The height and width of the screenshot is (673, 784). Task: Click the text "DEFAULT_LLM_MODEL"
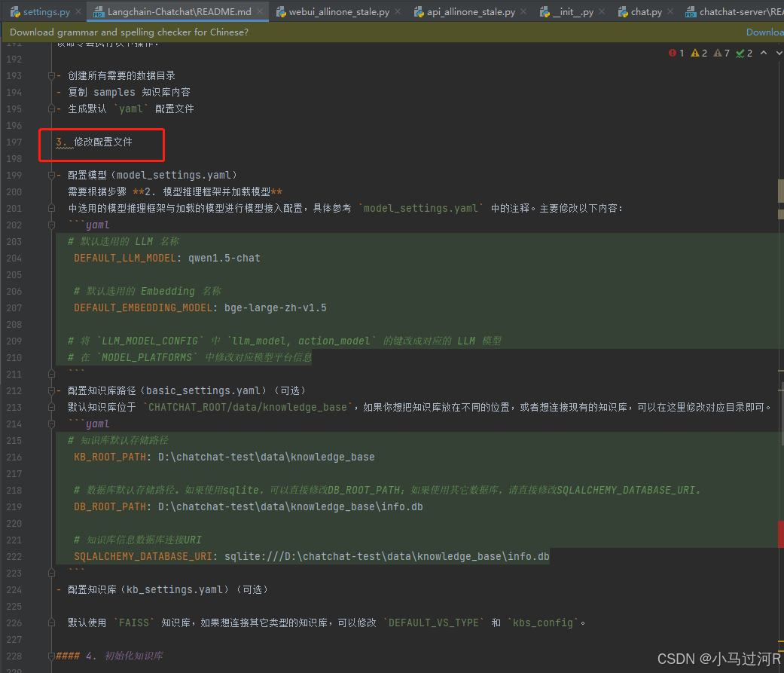click(125, 258)
